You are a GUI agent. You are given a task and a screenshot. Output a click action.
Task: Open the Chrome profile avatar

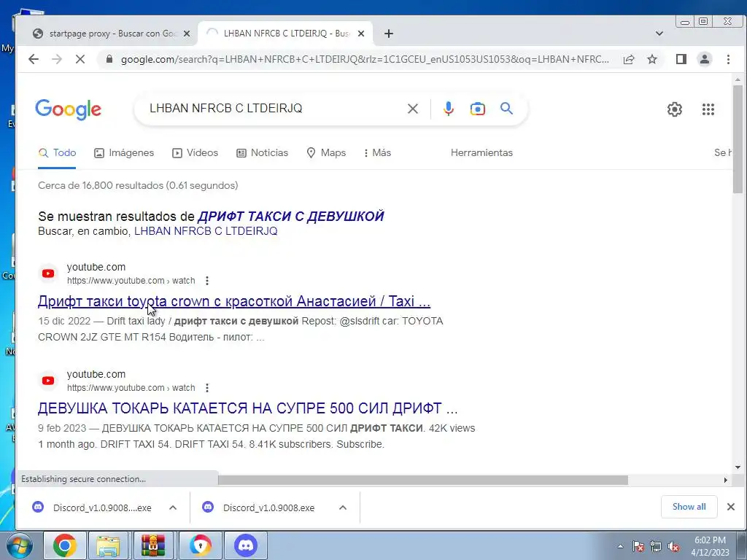tap(705, 59)
